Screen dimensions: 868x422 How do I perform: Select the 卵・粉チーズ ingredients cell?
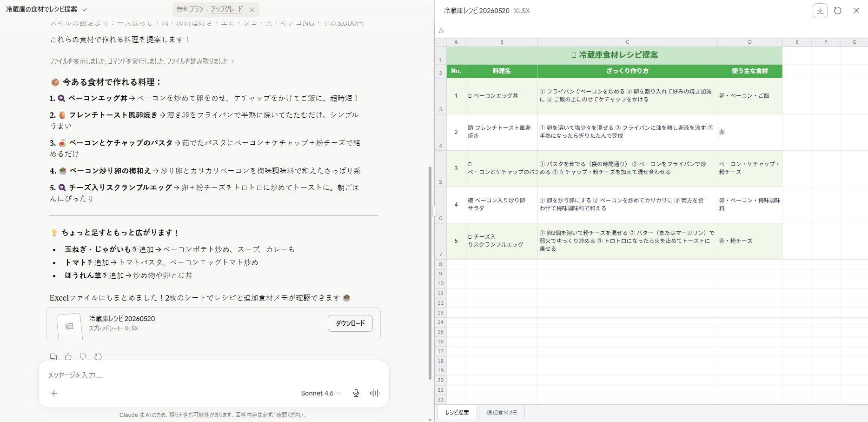coord(749,241)
